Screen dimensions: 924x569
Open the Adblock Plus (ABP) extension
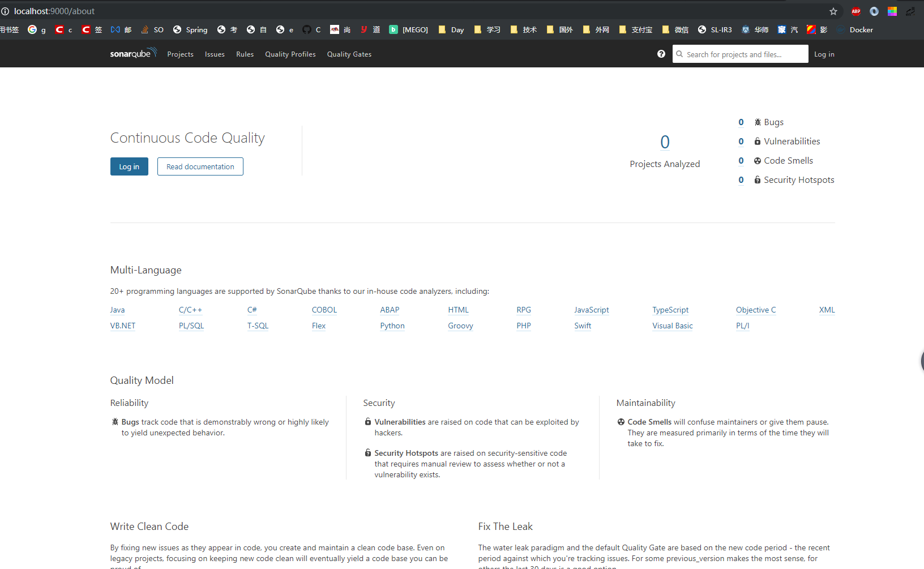(x=856, y=11)
